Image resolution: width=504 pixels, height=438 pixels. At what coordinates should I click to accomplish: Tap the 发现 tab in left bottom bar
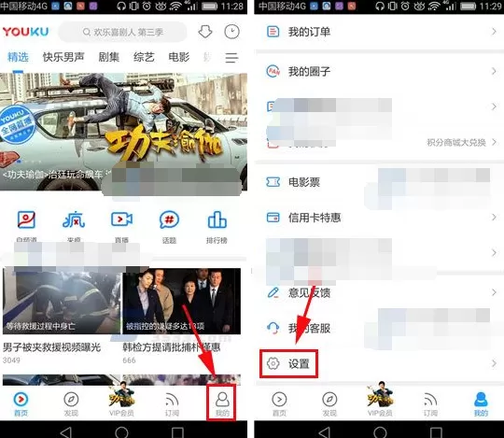click(x=71, y=403)
